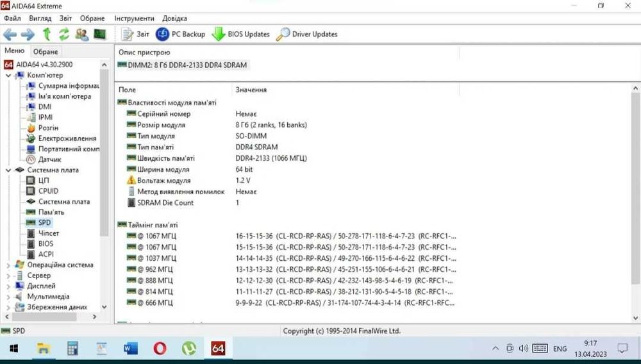Click the green monitor diagnostics toolbar icon

100,35
